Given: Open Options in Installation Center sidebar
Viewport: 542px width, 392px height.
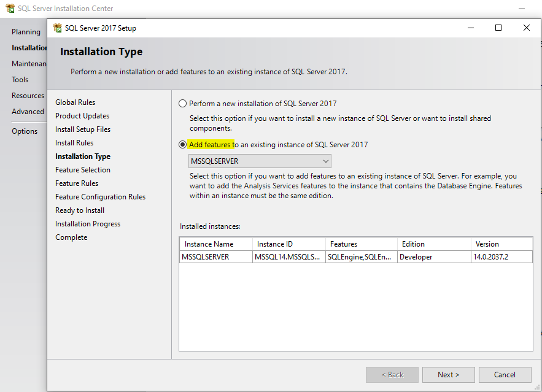Looking at the screenshot, I should [x=25, y=131].
